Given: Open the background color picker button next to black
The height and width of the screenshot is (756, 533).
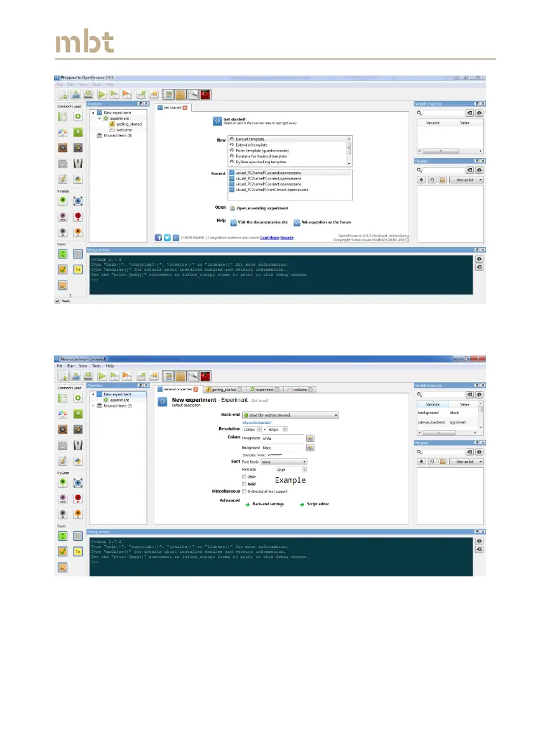Looking at the screenshot, I should point(310,448).
